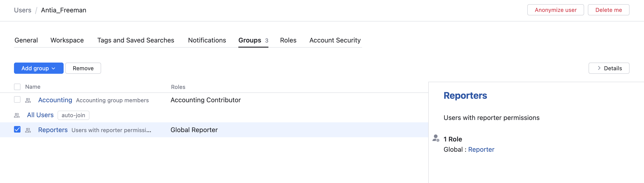Viewport: 644px width, 183px height.
Task: Check the Accounting group checkbox
Action: click(x=17, y=100)
